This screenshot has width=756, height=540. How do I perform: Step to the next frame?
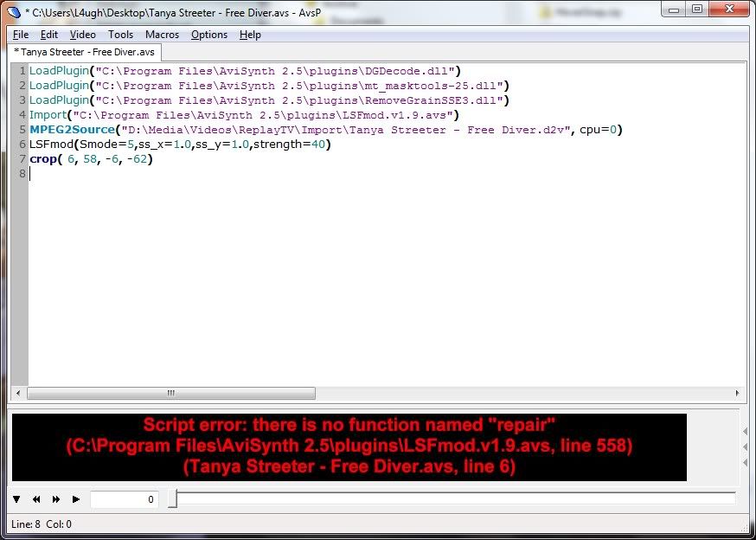pyautogui.click(x=56, y=499)
